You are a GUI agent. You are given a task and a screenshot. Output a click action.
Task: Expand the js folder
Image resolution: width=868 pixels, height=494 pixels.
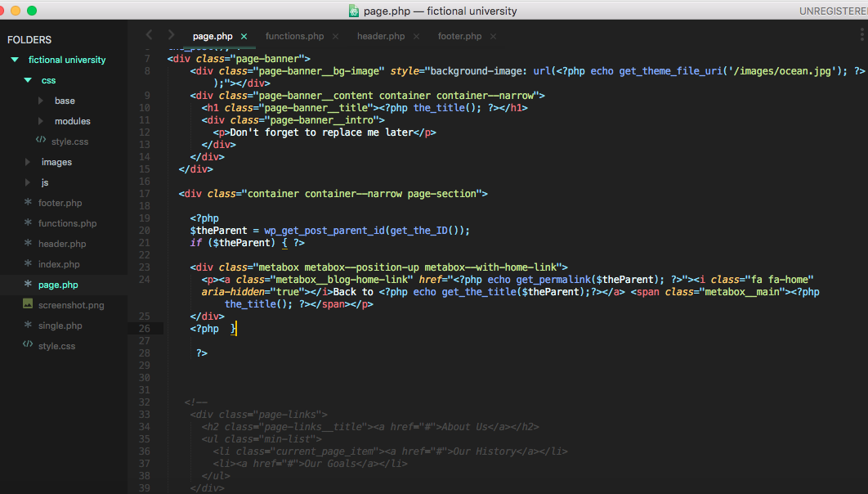coord(28,182)
